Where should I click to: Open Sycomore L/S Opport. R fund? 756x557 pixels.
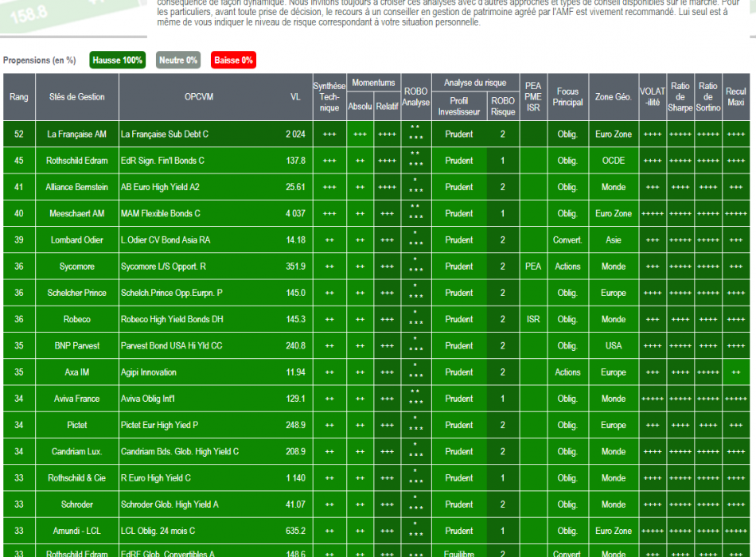point(163,267)
